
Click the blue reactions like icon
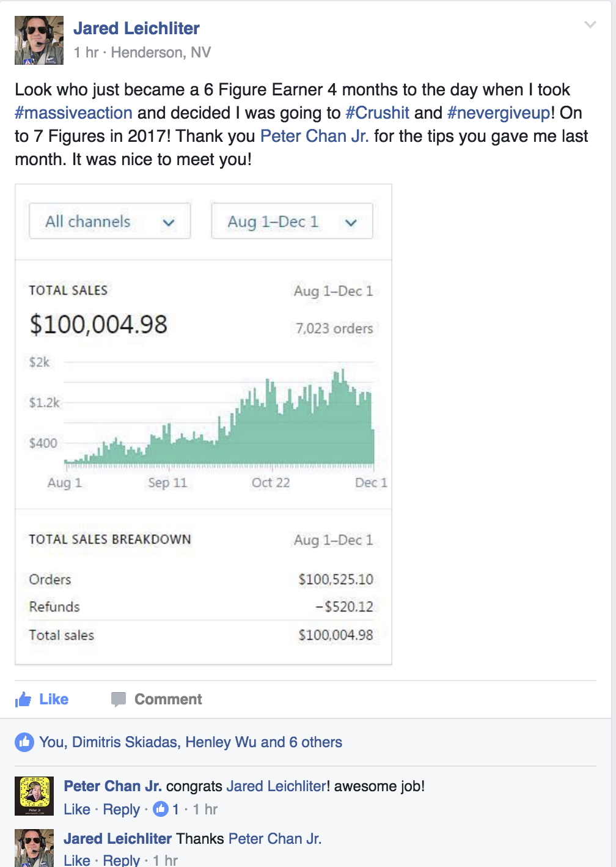(24, 742)
